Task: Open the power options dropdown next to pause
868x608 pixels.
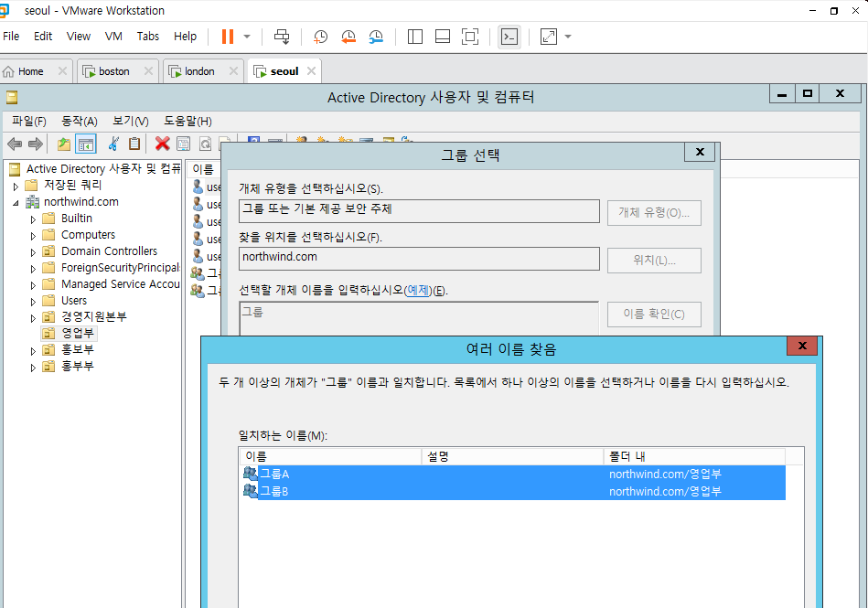Action: pyautogui.click(x=247, y=37)
